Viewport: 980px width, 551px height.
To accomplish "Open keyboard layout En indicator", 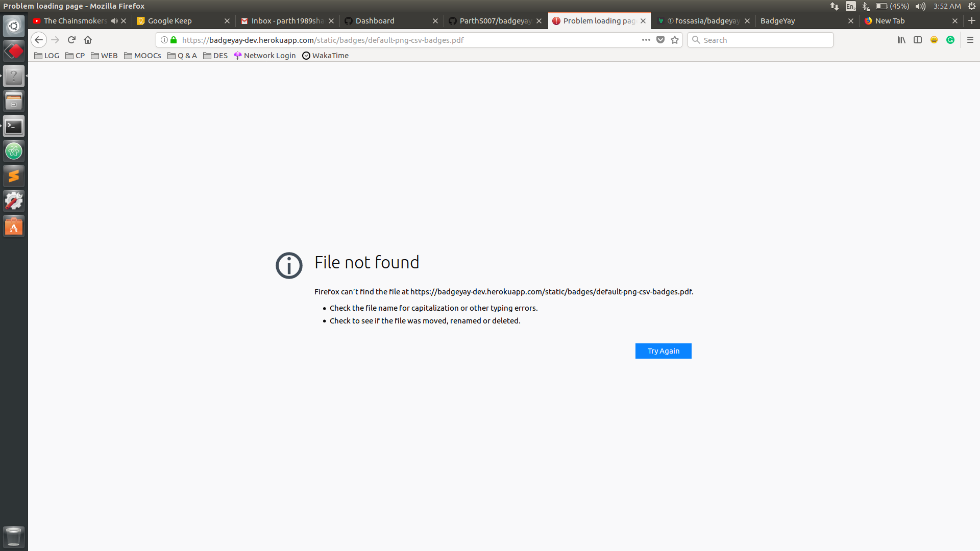I will click(x=850, y=6).
